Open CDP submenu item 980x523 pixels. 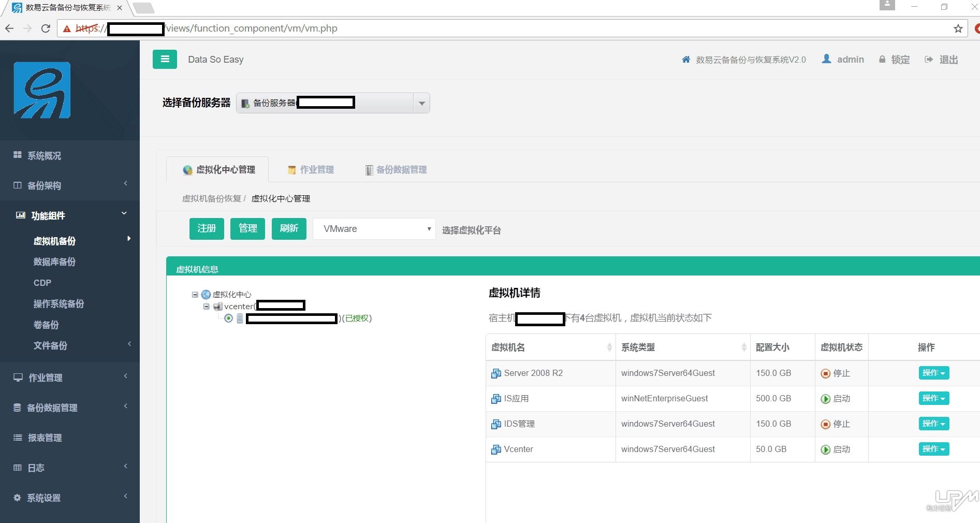(x=42, y=283)
